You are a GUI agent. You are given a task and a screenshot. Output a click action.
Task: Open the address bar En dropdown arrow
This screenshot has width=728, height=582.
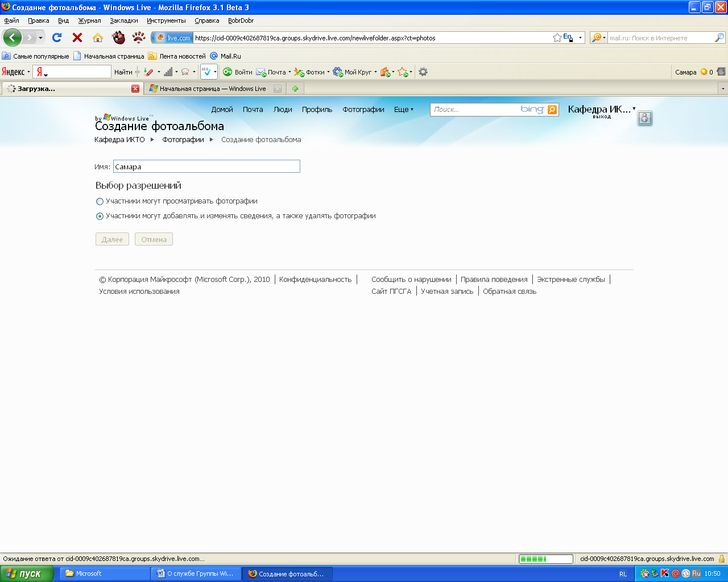click(580, 38)
